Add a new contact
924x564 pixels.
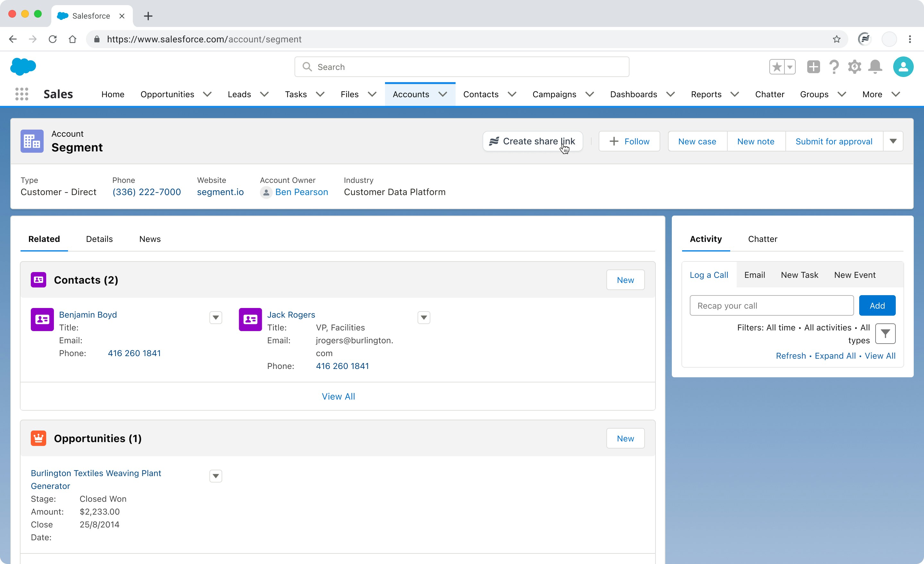(x=626, y=280)
